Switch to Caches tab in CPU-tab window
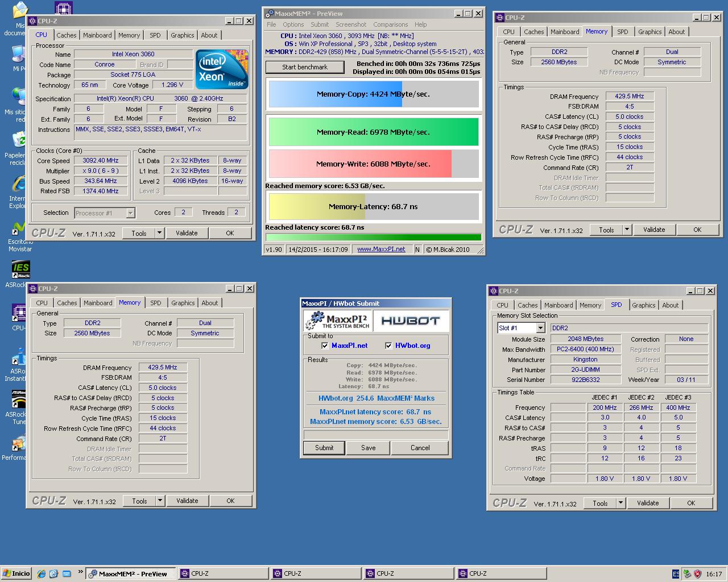 point(67,35)
